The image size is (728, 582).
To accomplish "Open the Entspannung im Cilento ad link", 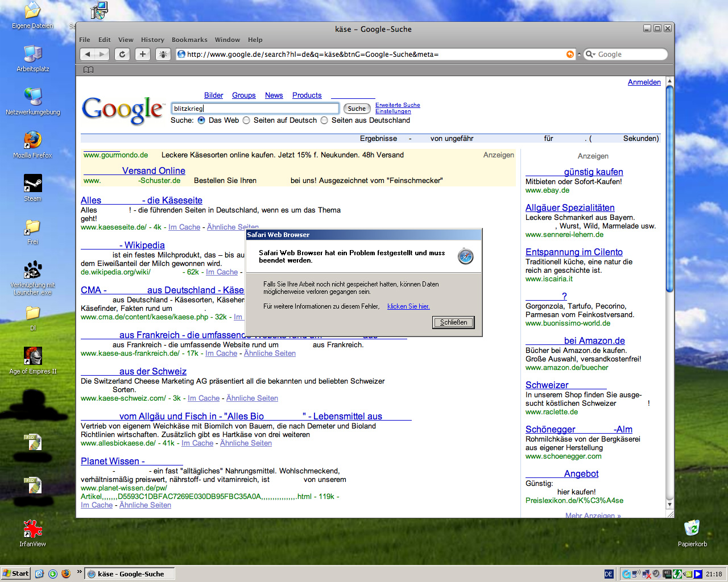I will pyautogui.click(x=574, y=252).
